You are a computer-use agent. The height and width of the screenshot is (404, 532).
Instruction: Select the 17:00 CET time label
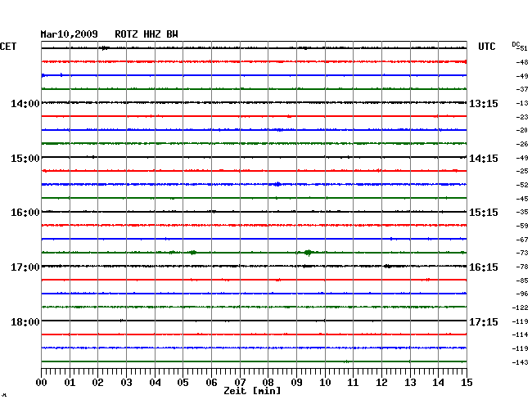(x=25, y=267)
